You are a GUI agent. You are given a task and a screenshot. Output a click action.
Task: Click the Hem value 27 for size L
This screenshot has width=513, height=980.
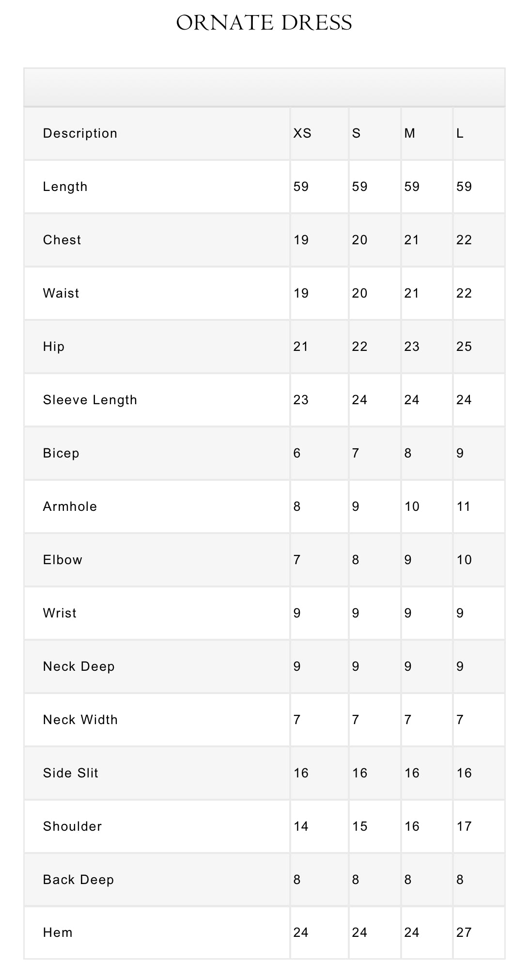(x=464, y=933)
